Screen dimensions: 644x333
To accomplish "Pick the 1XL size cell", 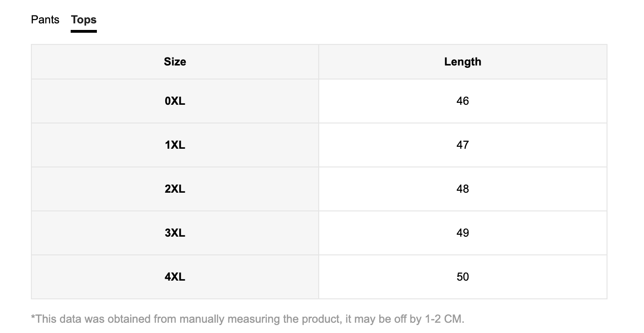I will [x=175, y=145].
